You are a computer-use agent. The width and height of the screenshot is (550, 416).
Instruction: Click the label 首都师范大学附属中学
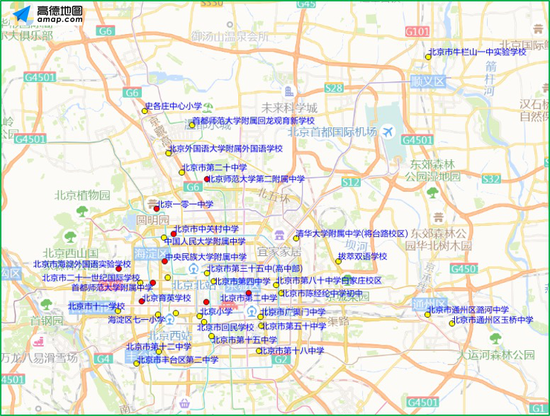pos(112,288)
